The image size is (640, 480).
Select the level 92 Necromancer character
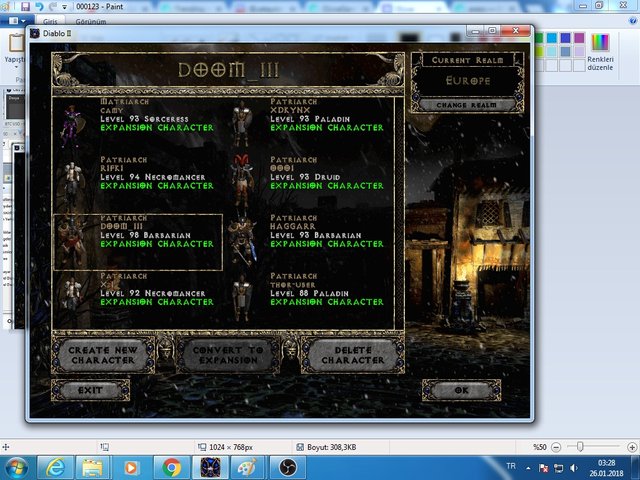pos(138,300)
